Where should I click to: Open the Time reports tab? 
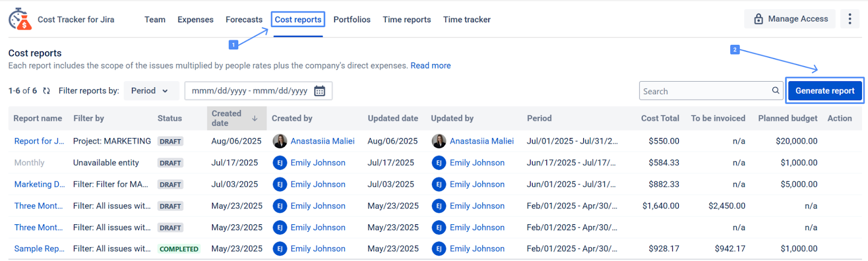point(406,19)
